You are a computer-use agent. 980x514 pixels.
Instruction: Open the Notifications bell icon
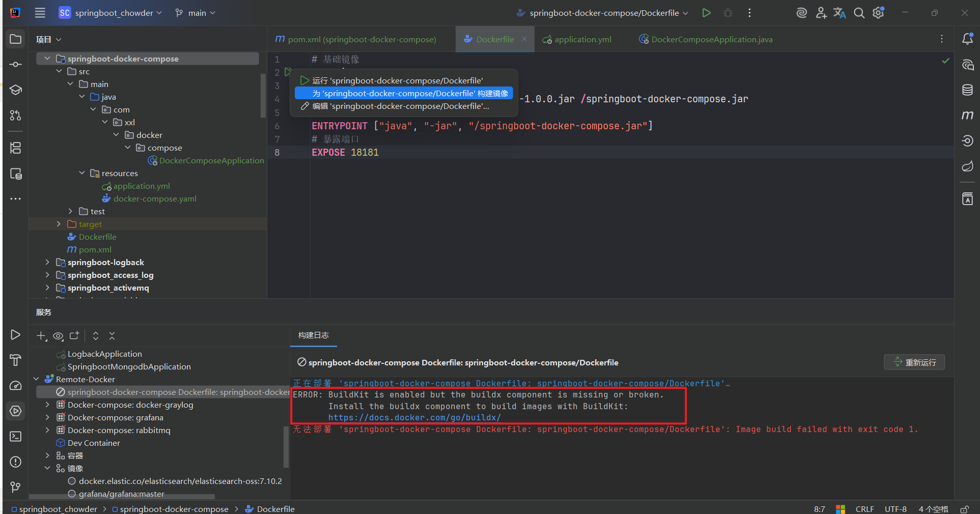tap(968, 39)
